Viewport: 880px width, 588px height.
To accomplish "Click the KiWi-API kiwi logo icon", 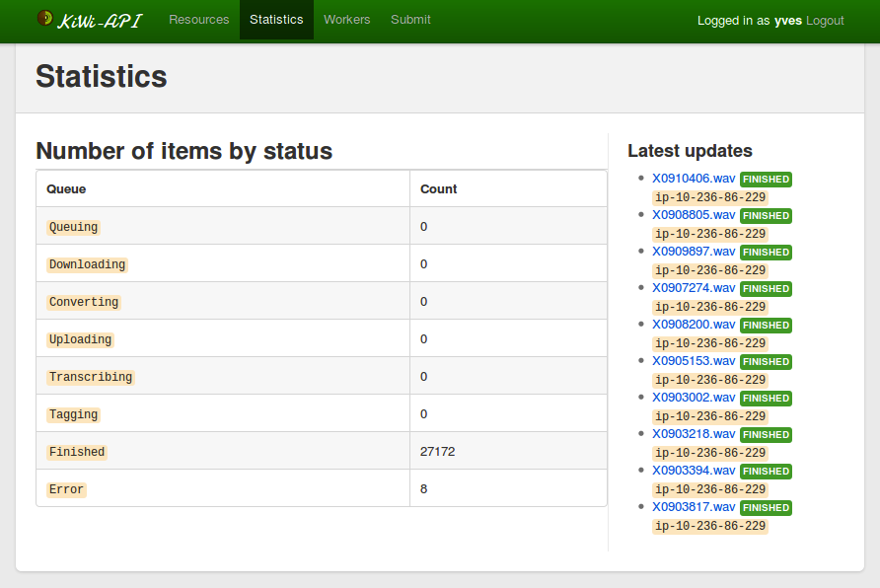I will click(44, 19).
